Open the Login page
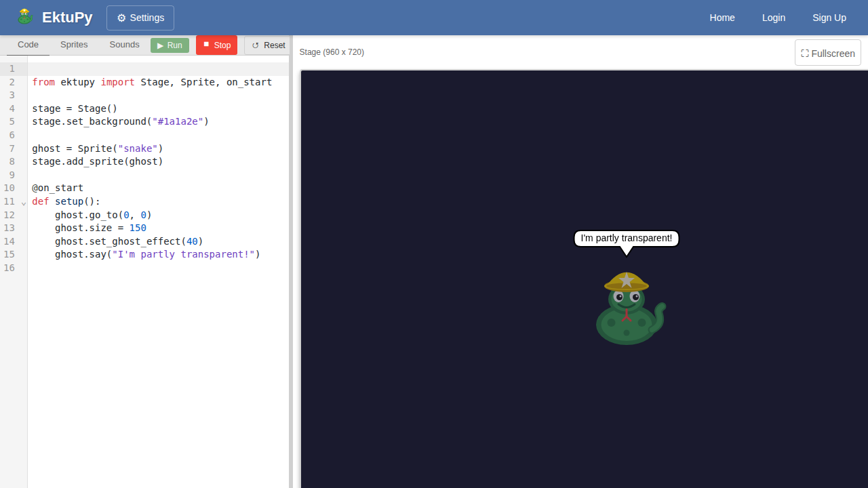The width and height of the screenshot is (868, 488). tap(773, 18)
